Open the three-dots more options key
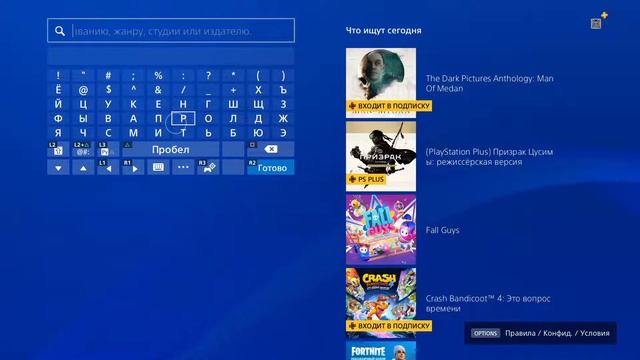 point(183,167)
